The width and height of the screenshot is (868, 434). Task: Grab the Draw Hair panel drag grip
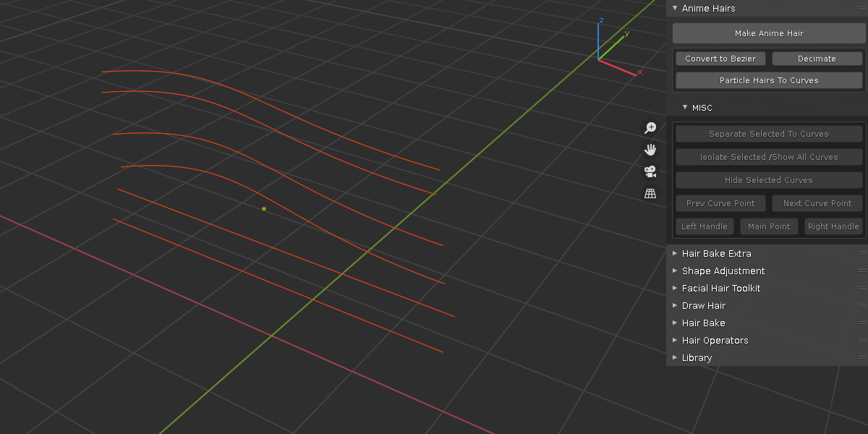tap(862, 305)
